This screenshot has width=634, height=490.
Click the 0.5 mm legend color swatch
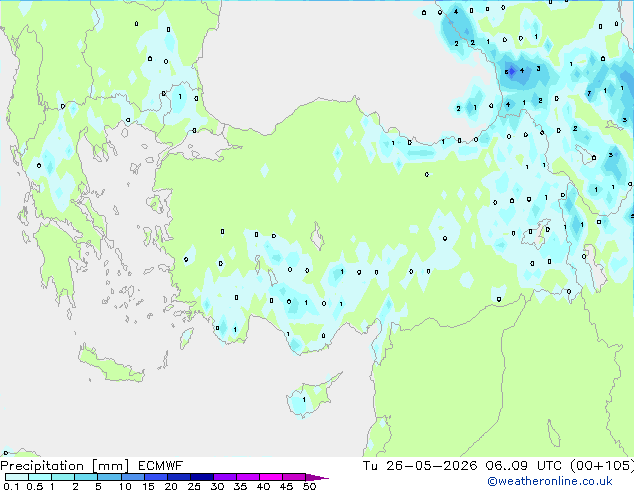point(40,477)
